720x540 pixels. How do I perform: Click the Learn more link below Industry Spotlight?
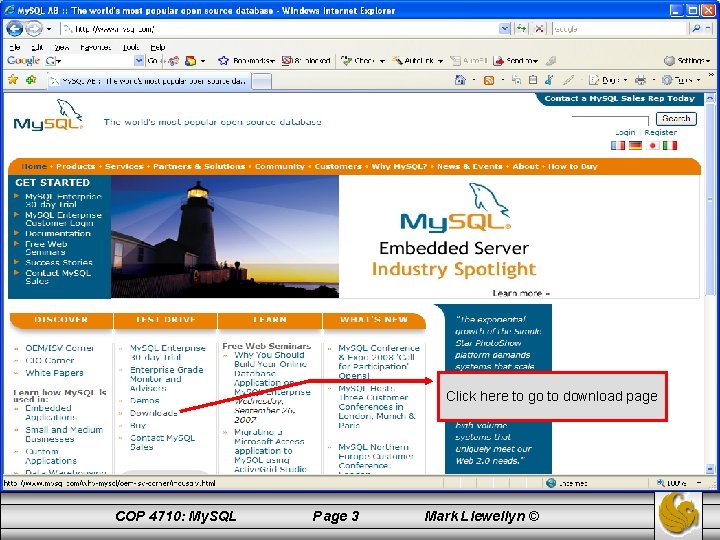click(x=521, y=293)
